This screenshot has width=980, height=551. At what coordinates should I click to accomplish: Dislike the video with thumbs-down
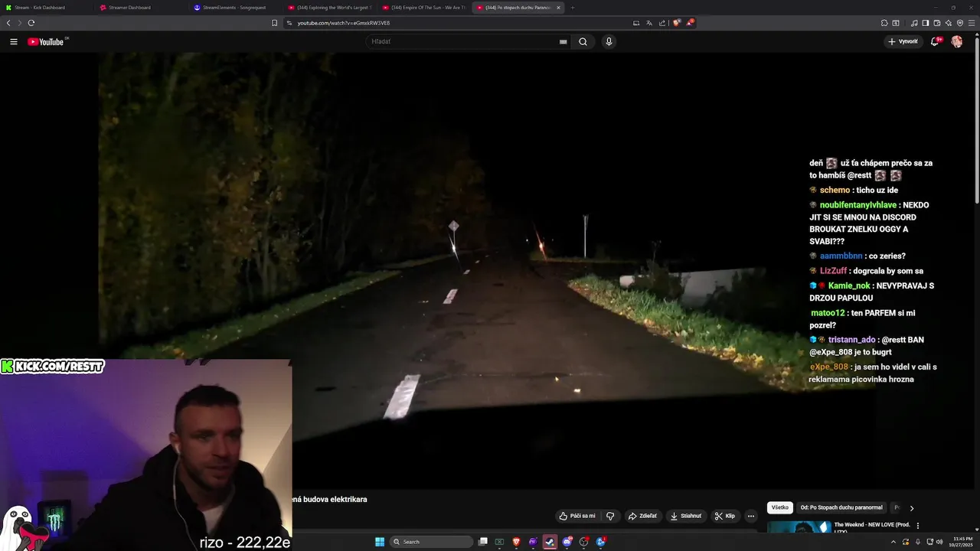[610, 516]
